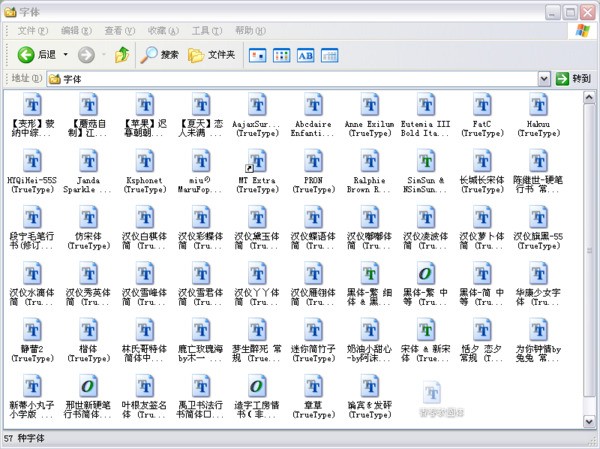
Task: Switch to Large Icons view
Action: pyautogui.click(x=257, y=55)
